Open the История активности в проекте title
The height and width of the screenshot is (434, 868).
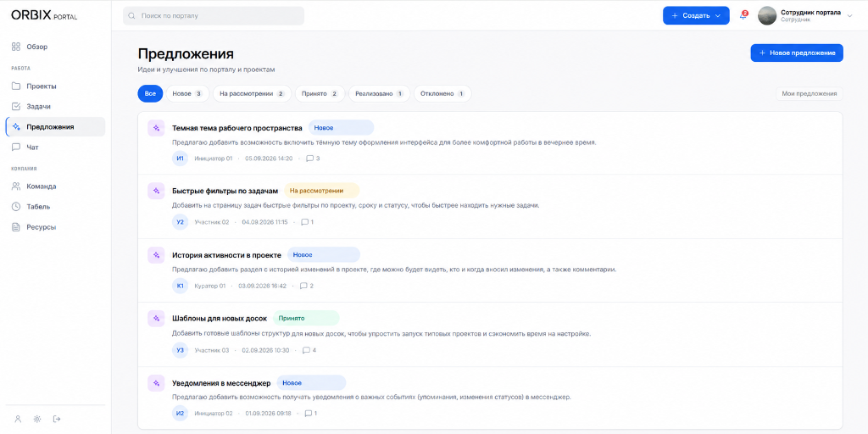(227, 255)
